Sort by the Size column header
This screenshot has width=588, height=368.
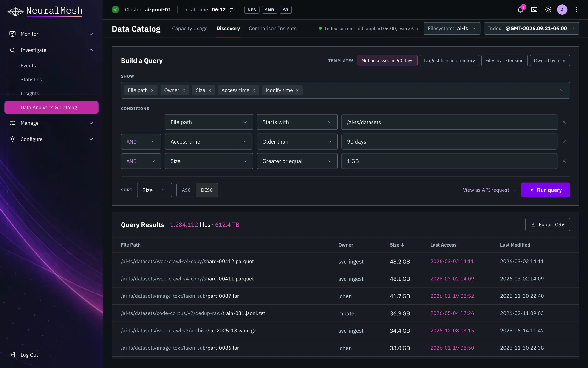[x=397, y=245]
